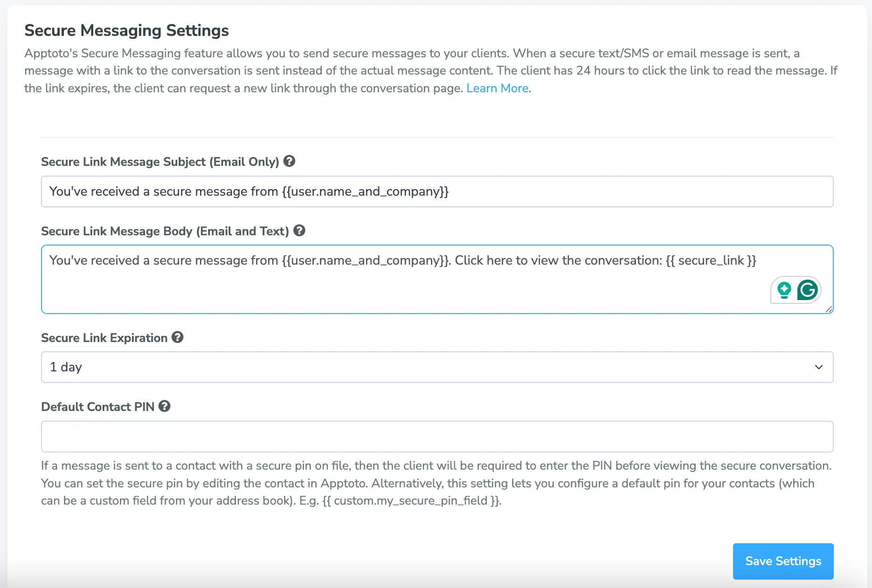Click the help icon beside Secure Link Message Subject

coord(290,162)
